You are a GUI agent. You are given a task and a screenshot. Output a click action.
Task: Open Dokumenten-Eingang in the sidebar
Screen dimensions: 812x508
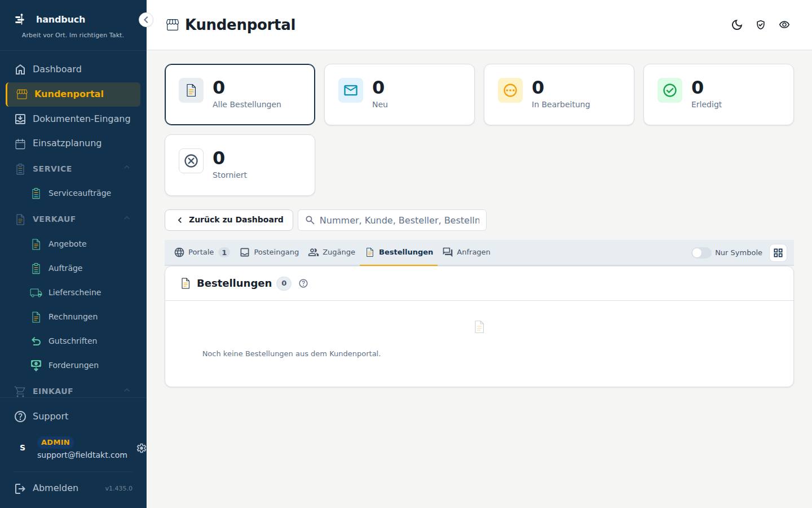click(x=73, y=119)
